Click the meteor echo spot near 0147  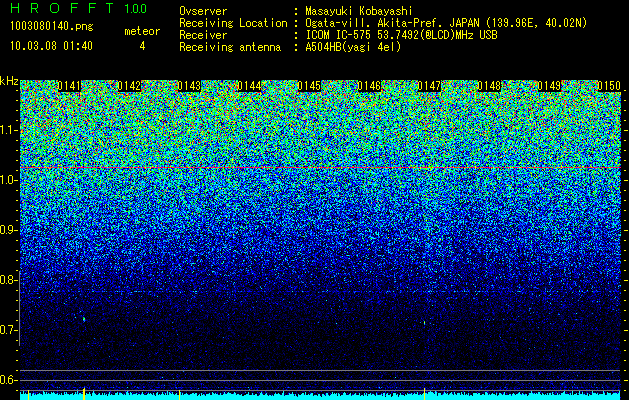click(424, 322)
